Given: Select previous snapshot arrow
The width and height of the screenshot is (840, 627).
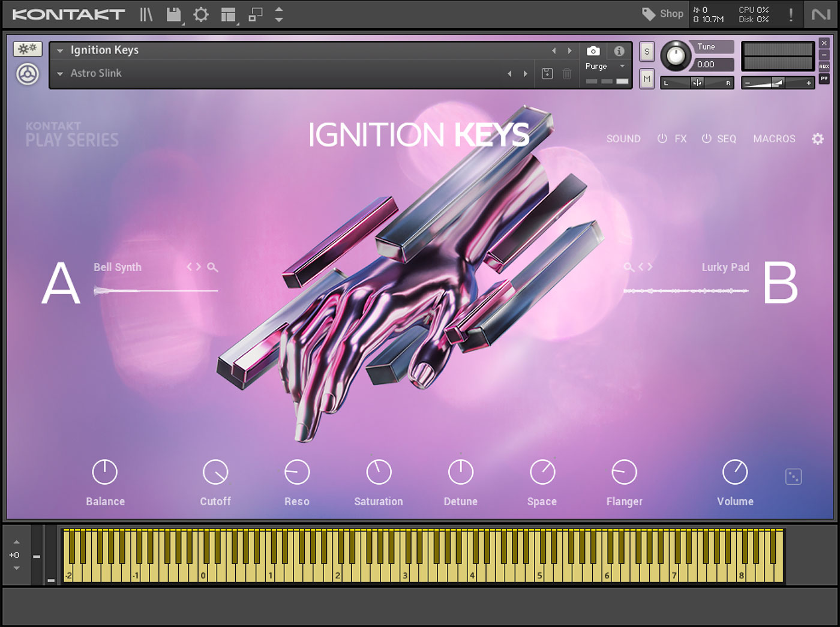Looking at the screenshot, I should click(509, 74).
